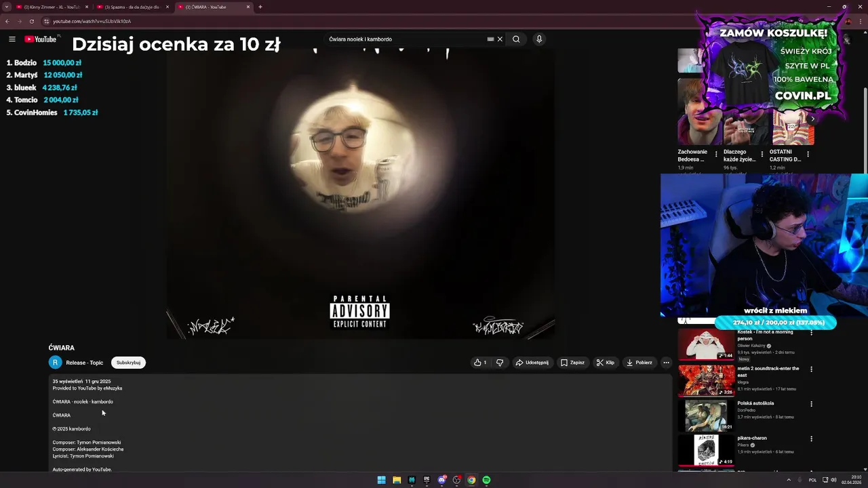868x488 pixels.
Task: Share the video via Udostępnij
Action: coord(532,363)
